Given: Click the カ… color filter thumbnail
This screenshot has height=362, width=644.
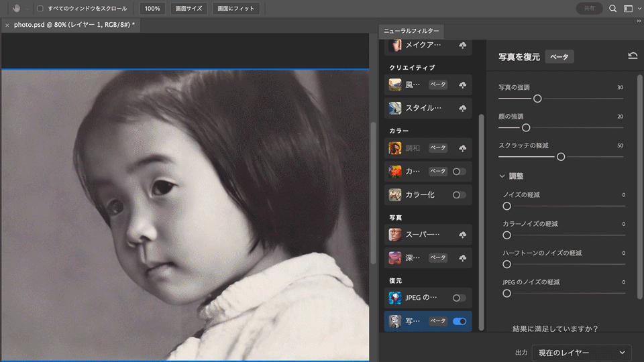Looking at the screenshot, I should pos(395,172).
